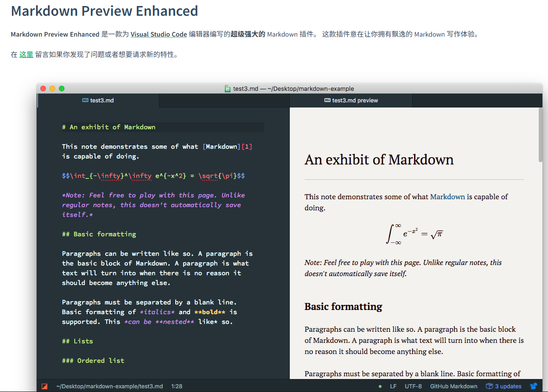Viewport: 548px width, 392px height.
Task: Open the green 这里 feedback link
Action: (26, 55)
